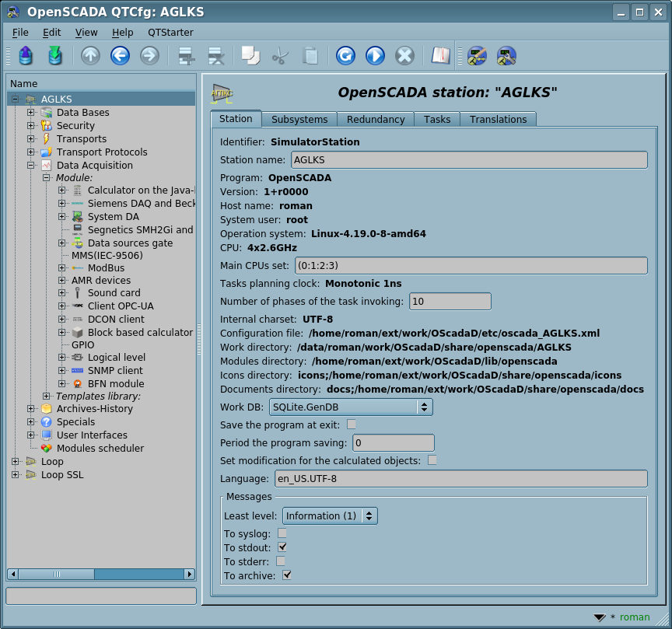The height and width of the screenshot is (629, 672).
Task: Open the File menu
Action: (20, 33)
